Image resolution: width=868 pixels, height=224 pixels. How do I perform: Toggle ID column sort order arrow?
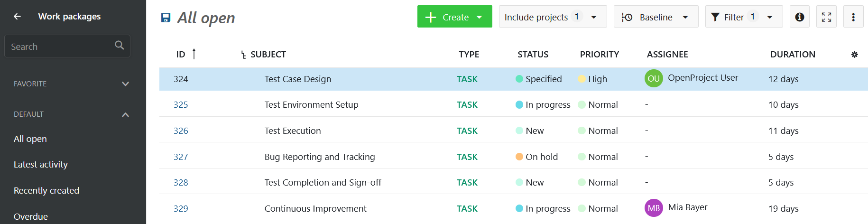(x=194, y=54)
